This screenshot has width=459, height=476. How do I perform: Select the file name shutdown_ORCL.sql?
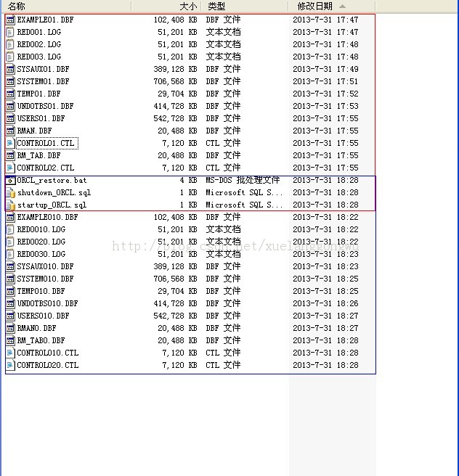(x=54, y=193)
